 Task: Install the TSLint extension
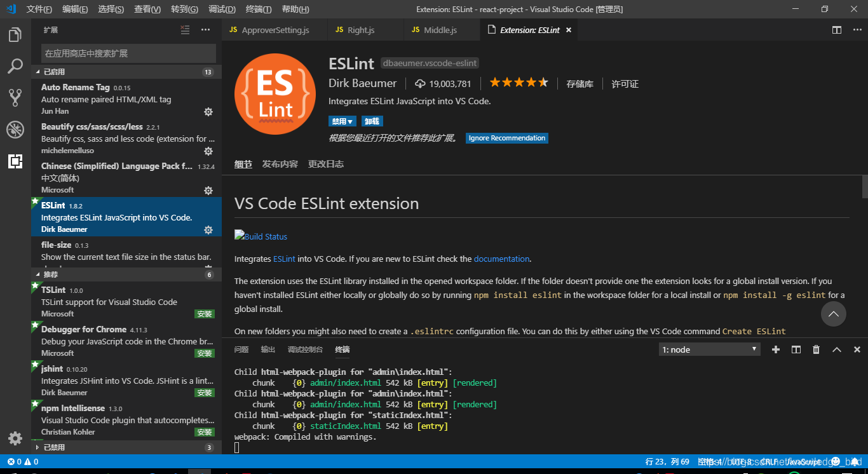pyautogui.click(x=205, y=314)
